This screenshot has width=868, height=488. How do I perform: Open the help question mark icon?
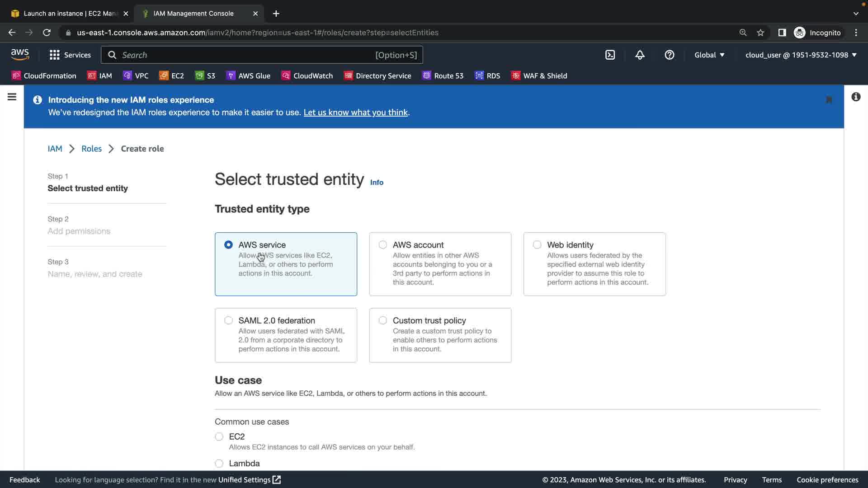[x=669, y=55]
